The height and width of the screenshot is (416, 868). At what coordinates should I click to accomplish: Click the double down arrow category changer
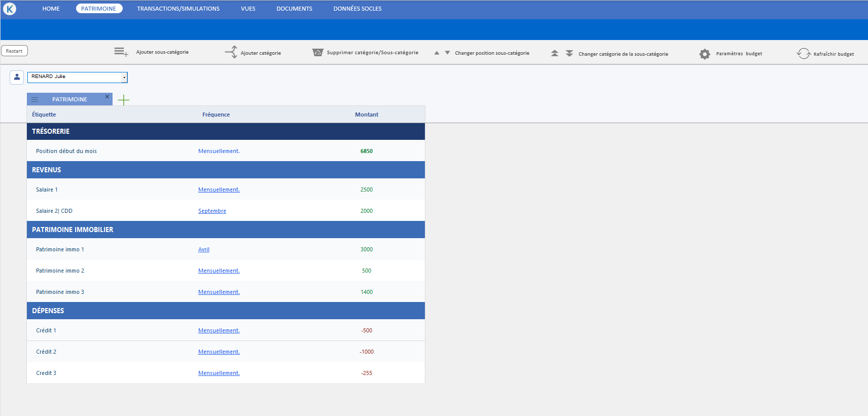coord(569,53)
